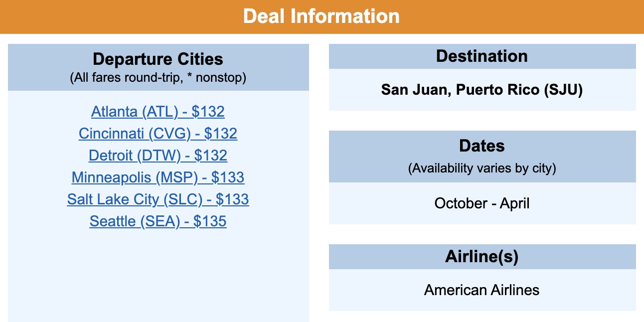The height and width of the screenshot is (322, 644).
Task: Click the $132 price in Atlanta link
Action: click(208, 112)
